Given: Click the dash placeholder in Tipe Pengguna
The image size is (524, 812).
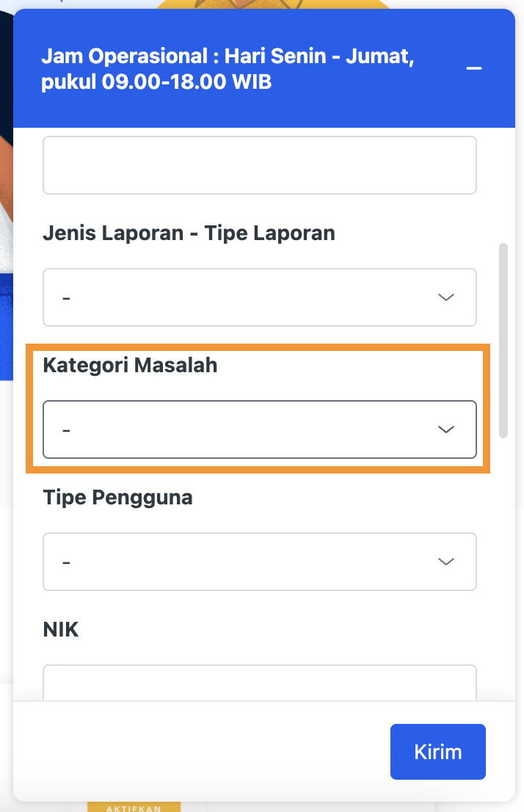Looking at the screenshot, I should [66, 562].
